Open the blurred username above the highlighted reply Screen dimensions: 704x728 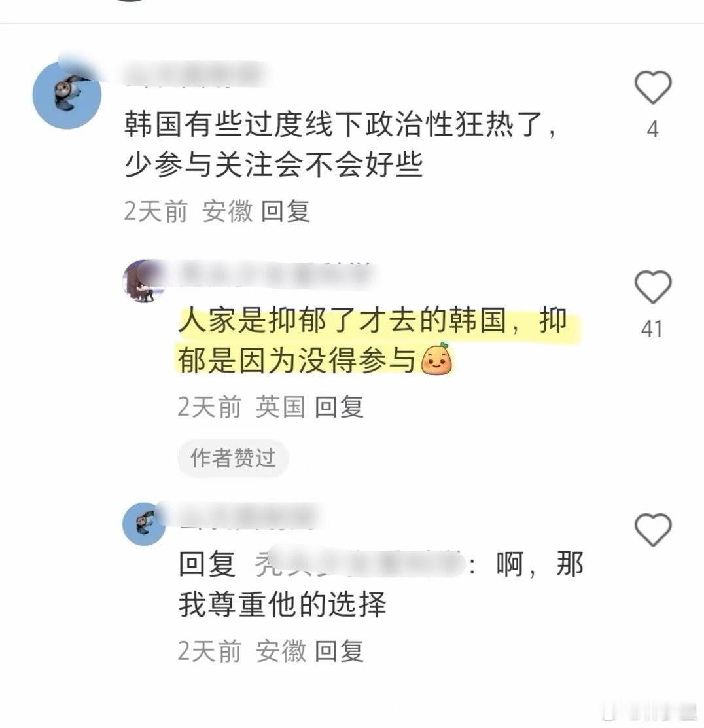273,274
